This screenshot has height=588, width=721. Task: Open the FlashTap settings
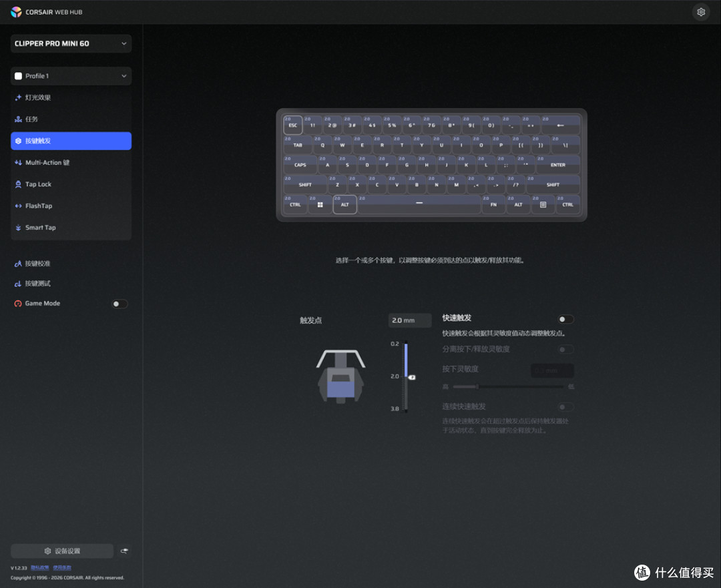tap(71, 206)
